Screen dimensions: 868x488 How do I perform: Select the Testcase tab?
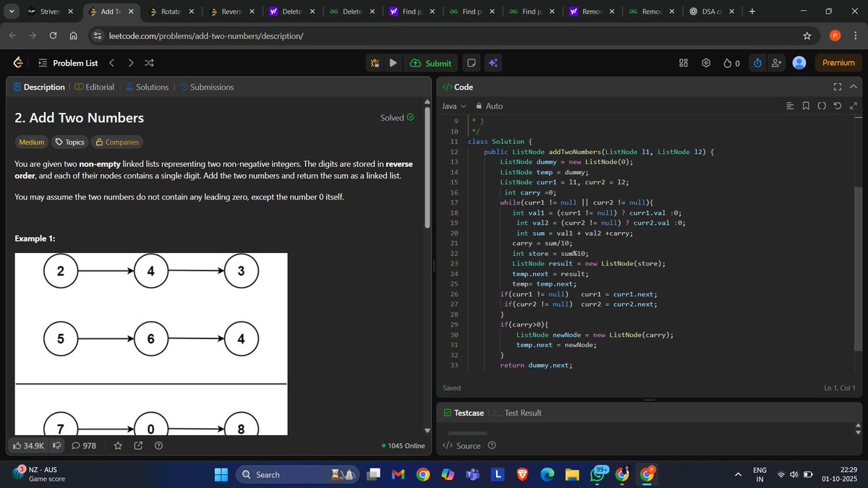click(x=464, y=413)
